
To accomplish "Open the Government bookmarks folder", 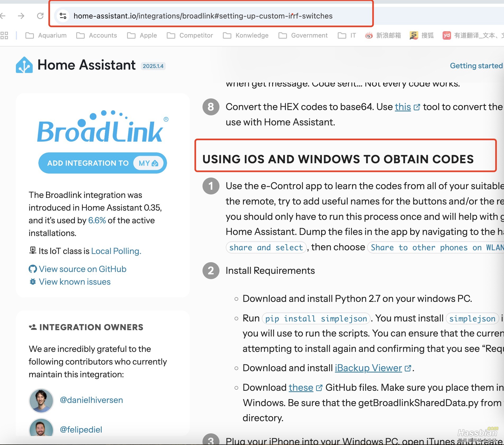I will [x=303, y=35].
